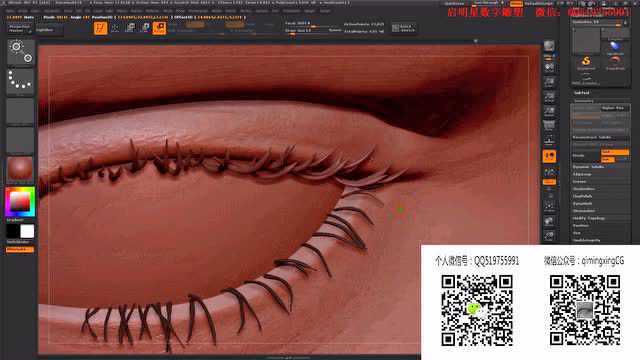640x360 pixels.
Task: Select the Move transform icon in top shelf
Action: [x=130, y=28]
